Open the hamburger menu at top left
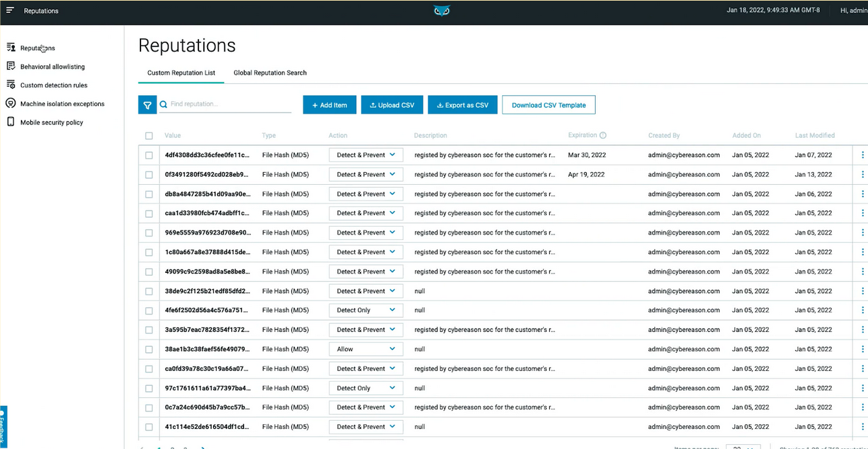868x449 pixels. click(x=9, y=9)
